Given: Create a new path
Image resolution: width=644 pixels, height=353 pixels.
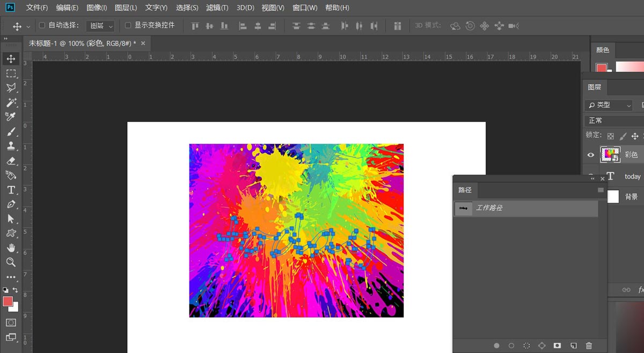Looking at the screenshot, I should click(x=573, y=346).
